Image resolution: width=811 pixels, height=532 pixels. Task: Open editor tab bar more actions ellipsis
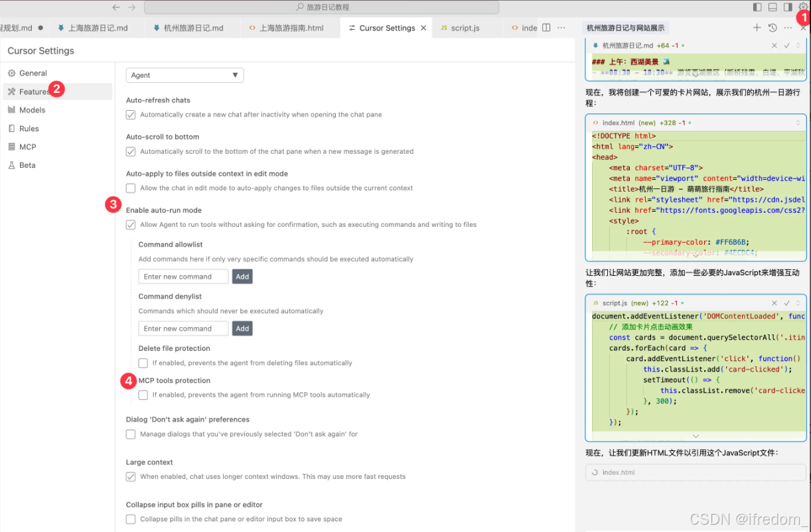click(561, 28)
